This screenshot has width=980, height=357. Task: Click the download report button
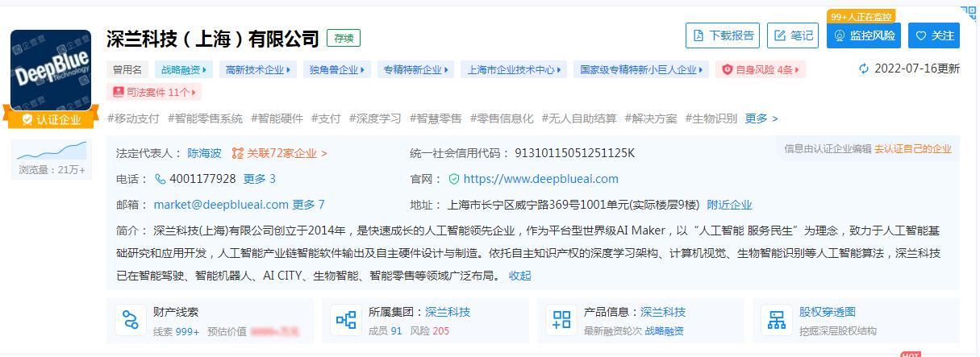[x=724, y=35]
